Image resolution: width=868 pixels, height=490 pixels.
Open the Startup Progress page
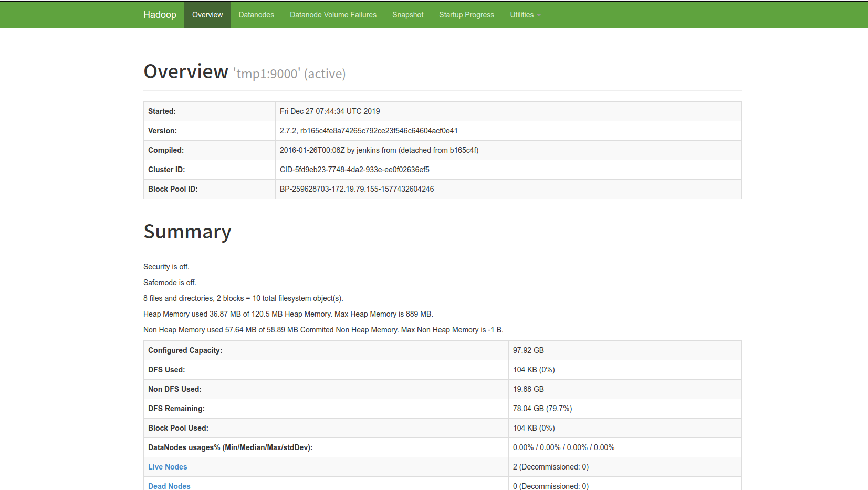pos(466,14)
